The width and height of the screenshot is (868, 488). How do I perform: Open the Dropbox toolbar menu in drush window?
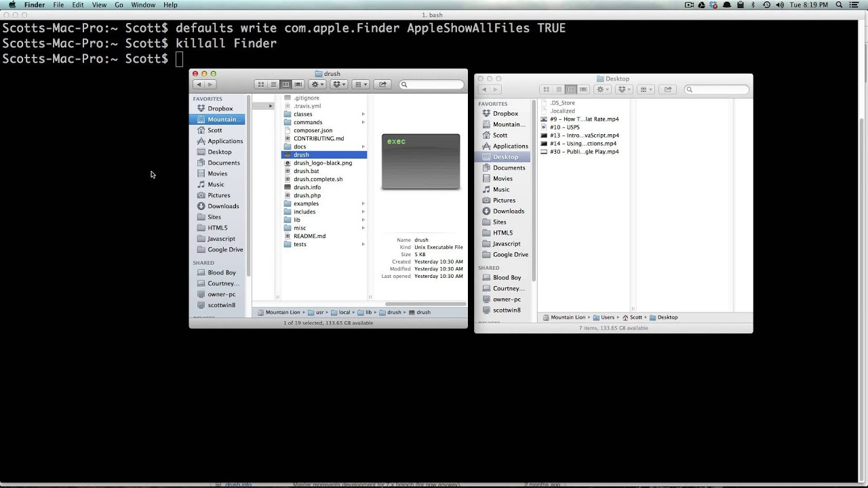pos(339,85)
